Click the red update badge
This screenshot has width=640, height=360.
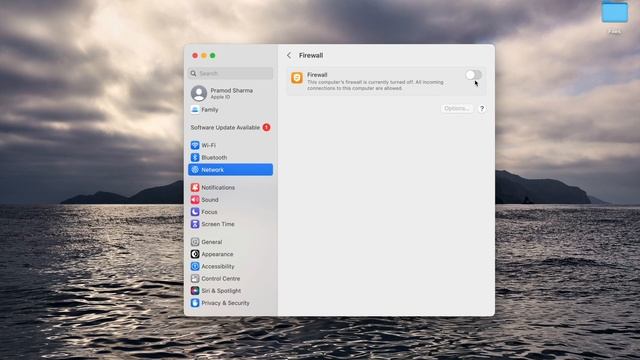[x=266, y=127]
